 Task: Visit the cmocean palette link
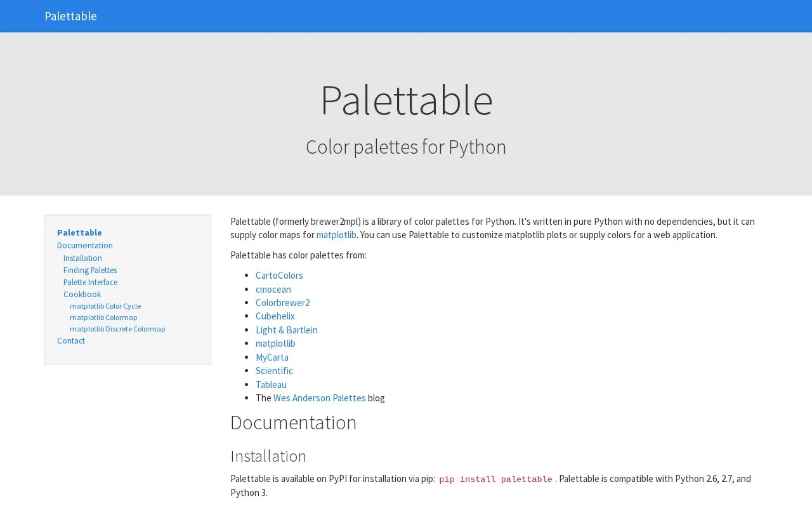pyautogui.click(x=273, y=290)
